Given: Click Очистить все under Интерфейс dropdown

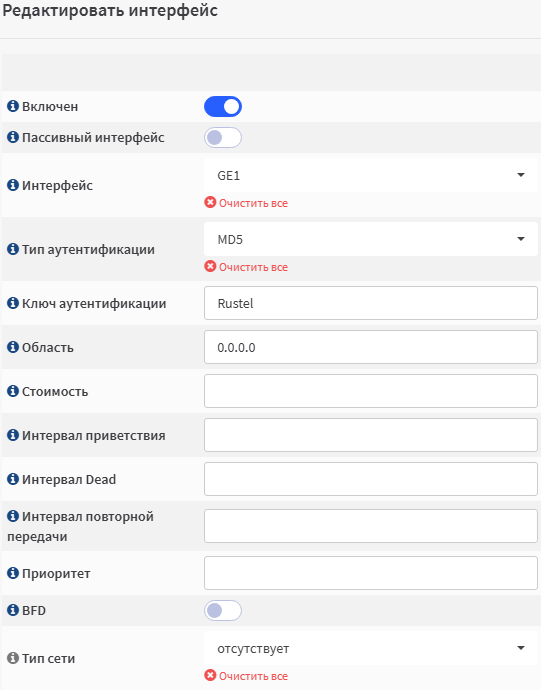Looking at the screenshot, I should click(246, 203).
